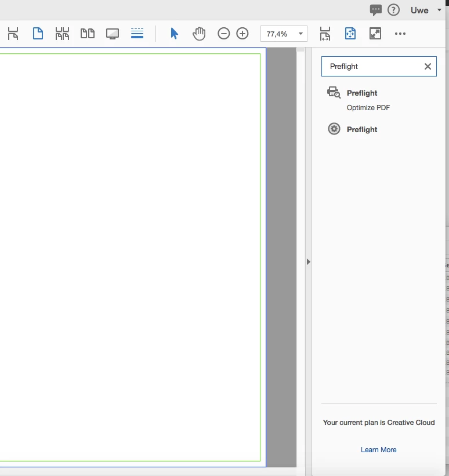449x476 pixels.
Task: Open the Preflight gear tool result
Action: tap(362, 129)
